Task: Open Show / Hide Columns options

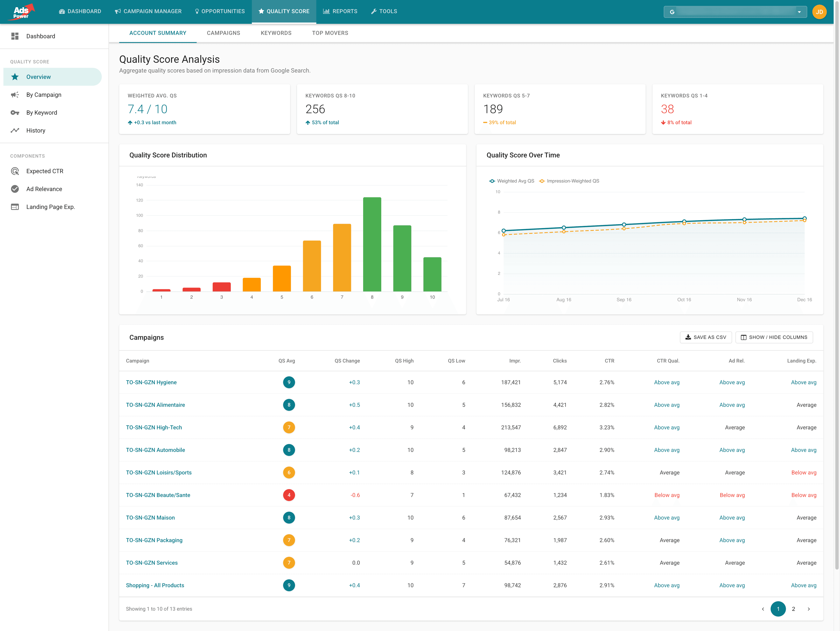Action: click(774, 337)
